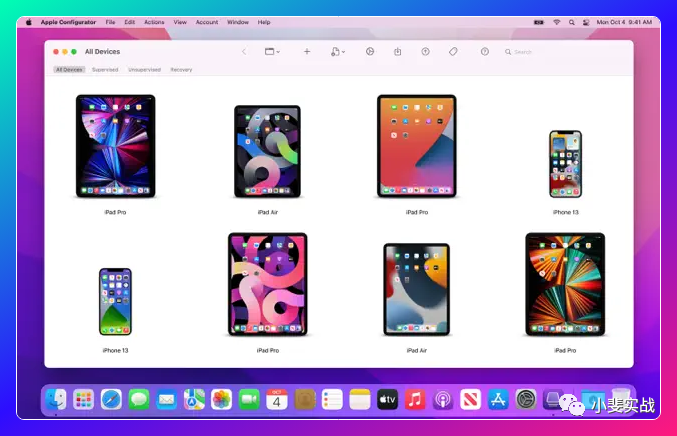The width and height of the screenshot is (677, 436).
Task: Select iPhone 13 with light blue wallpaper
Action: 565,164
